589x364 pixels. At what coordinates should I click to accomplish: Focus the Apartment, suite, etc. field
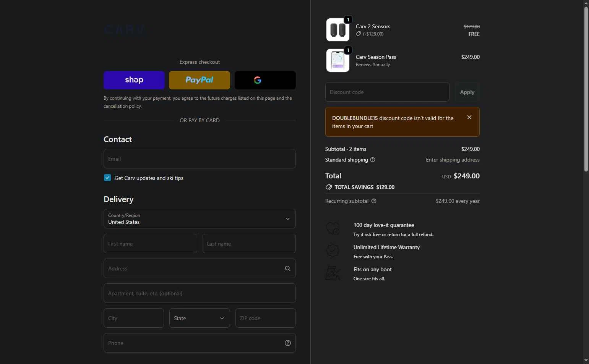click(x=200, y=293)
